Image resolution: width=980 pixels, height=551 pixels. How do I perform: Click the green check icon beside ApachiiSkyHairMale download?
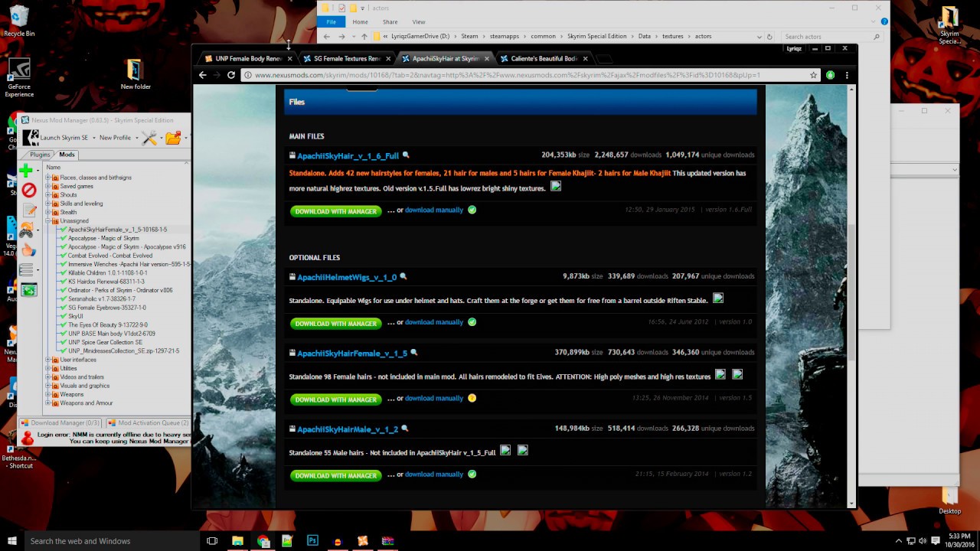point(472,474)
